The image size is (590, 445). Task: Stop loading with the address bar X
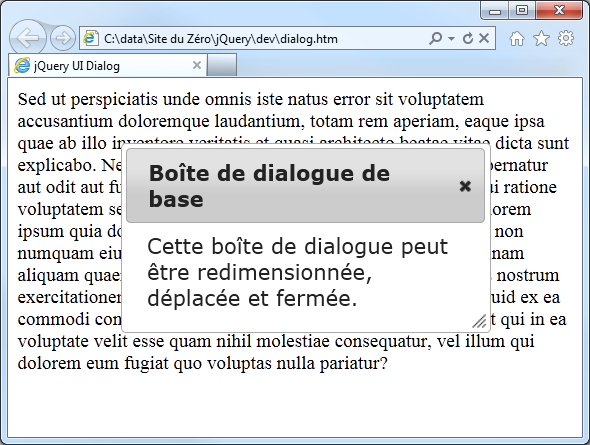(x=484, y=38)
